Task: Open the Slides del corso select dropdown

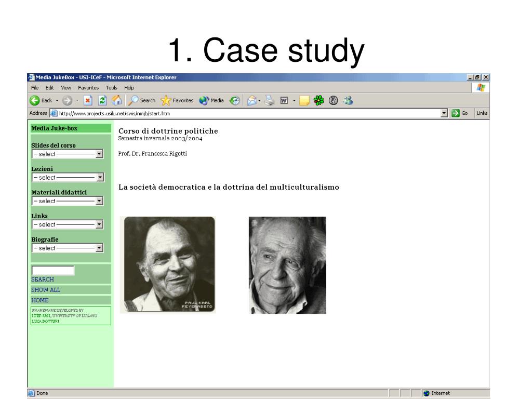Action: coord(68,154)
